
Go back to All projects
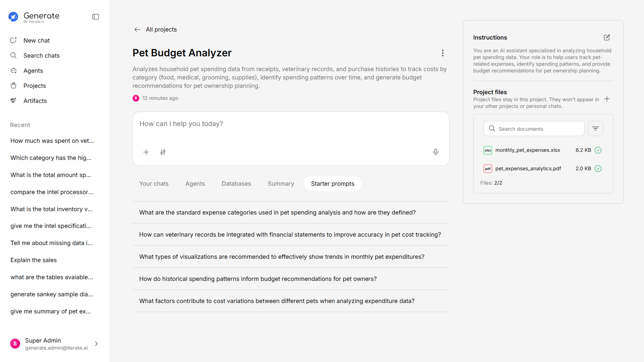(x=155, y=29)
